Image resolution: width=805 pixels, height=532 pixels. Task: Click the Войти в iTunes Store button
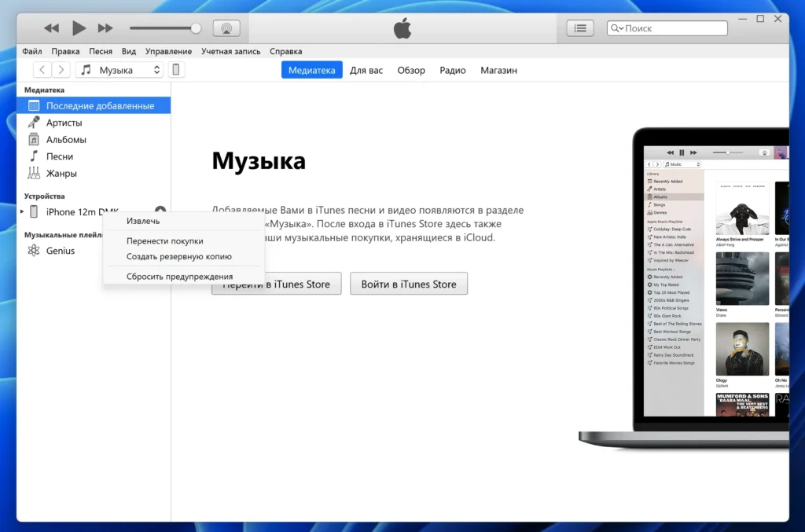click(x=409, y=284)
